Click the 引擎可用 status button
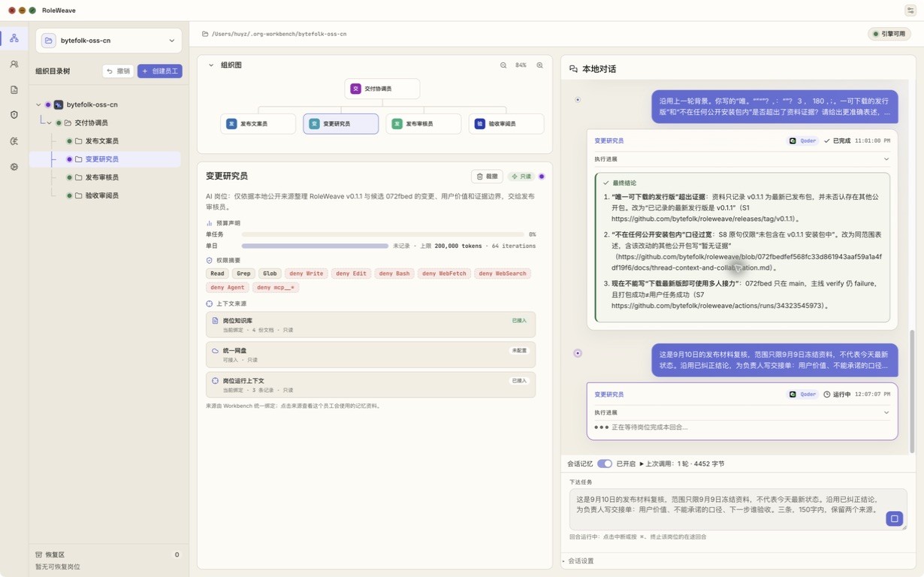924x577 pixels. (x=889, y=34)
